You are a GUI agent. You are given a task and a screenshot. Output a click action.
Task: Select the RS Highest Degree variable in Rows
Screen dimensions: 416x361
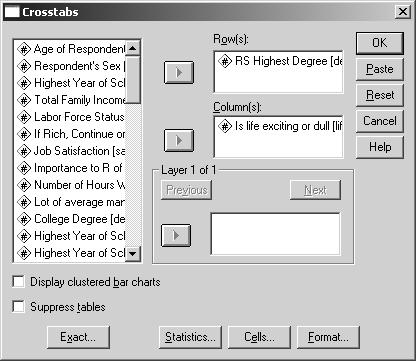[x=280, y=61]
